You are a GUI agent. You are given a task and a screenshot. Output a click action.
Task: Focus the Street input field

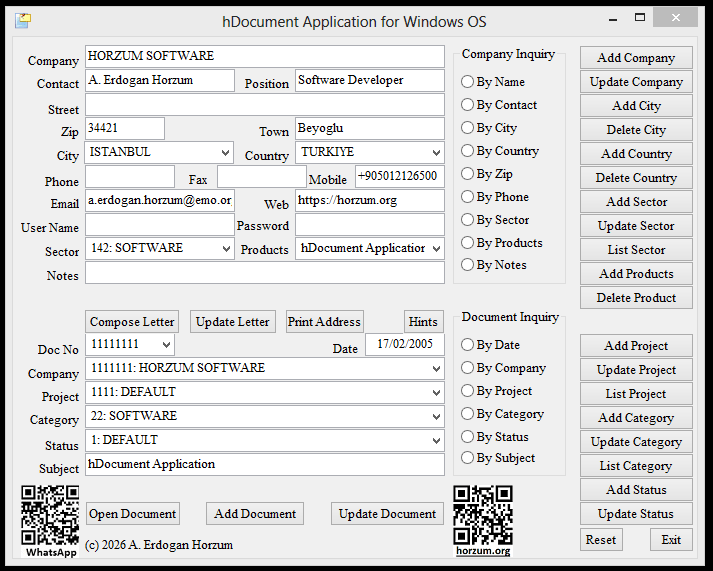[x=264, y=105]
